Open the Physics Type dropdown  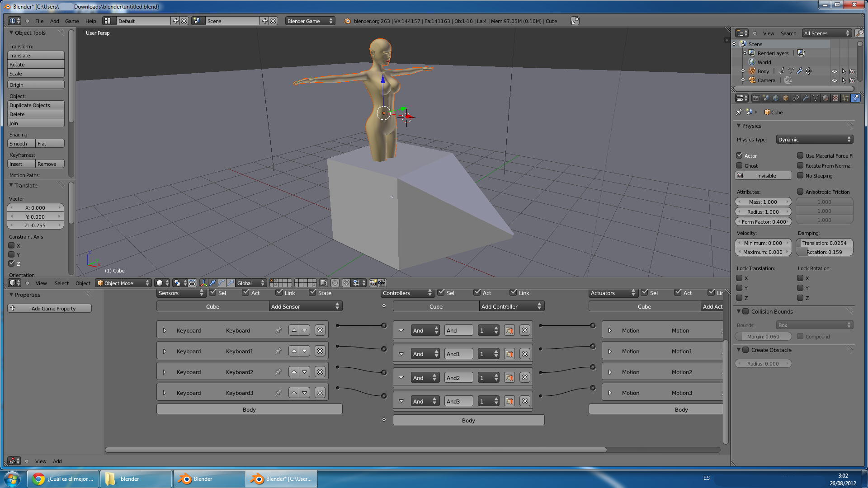coord(814,140)
